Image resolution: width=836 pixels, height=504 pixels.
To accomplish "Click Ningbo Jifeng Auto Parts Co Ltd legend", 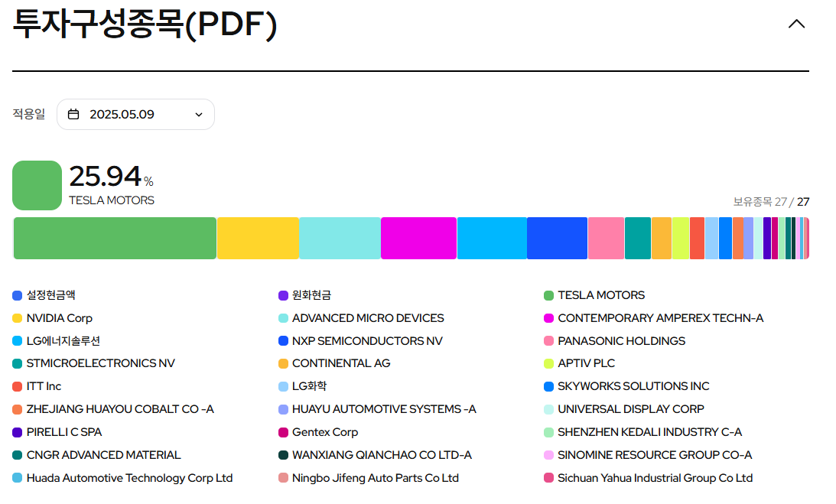I will pos(369,478).
